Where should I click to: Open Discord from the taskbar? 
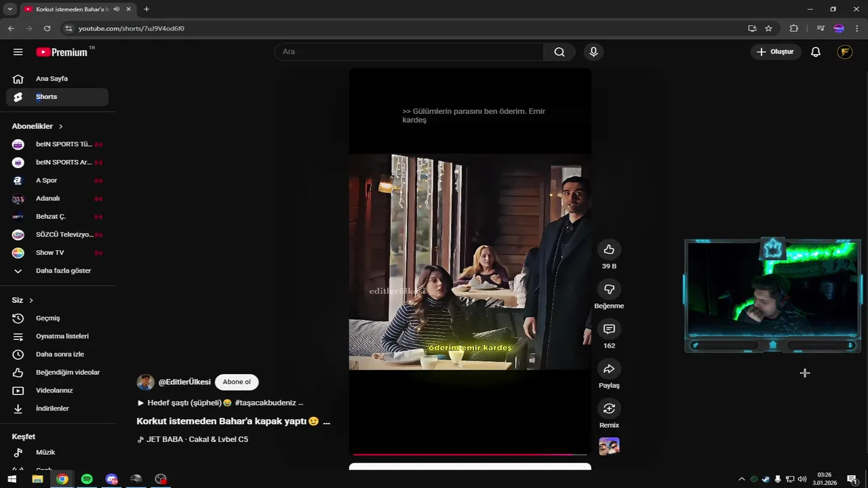(112, 479)
